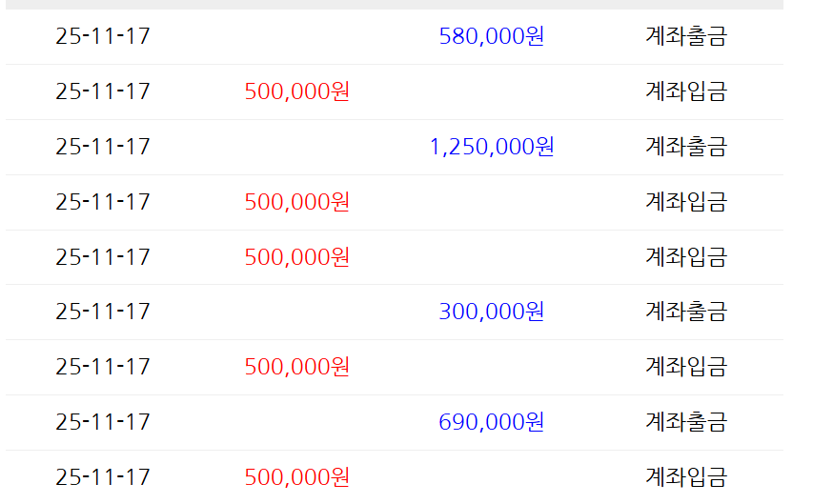
Task: Click the date in the 580,000원 row
Action: tap(103, 37)
